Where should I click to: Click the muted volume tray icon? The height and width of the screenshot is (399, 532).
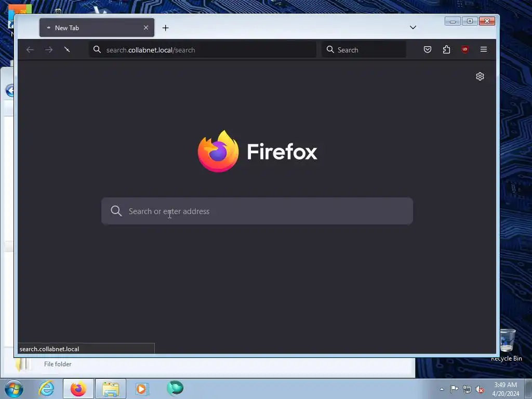click(480, 389)
